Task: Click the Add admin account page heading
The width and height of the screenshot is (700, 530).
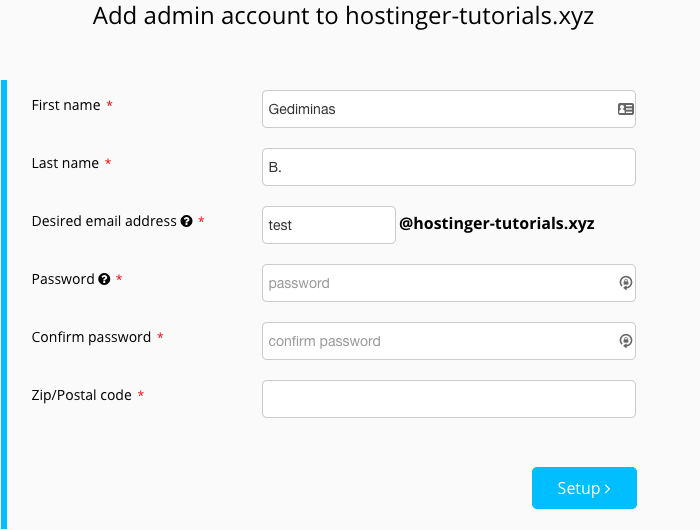Action: click(343, 16)
